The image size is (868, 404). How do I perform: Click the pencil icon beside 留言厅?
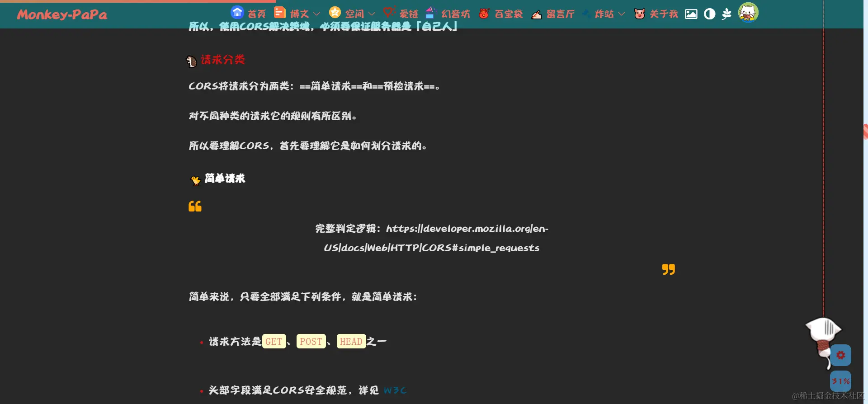tap(537, 14)
